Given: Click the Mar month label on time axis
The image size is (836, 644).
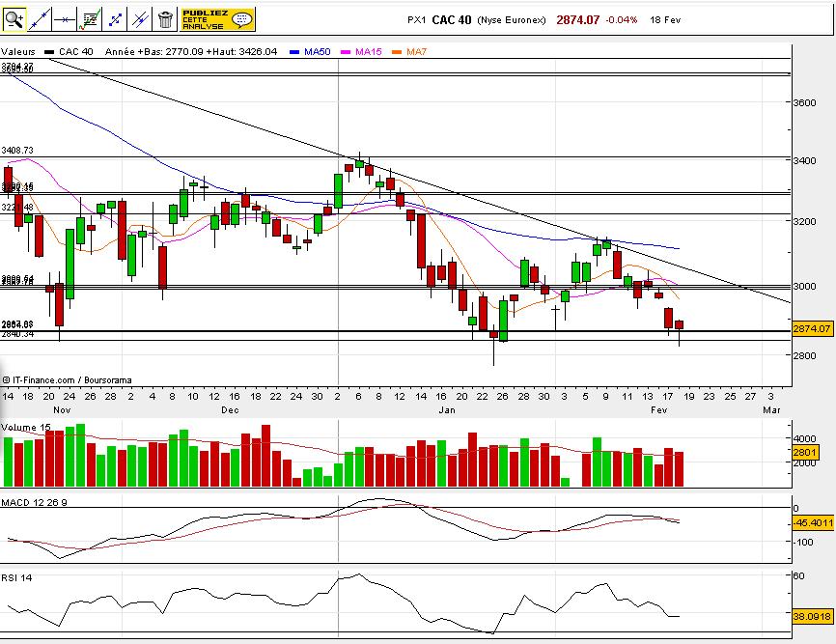Looking at the screenshot, I should tap(771, 410).
